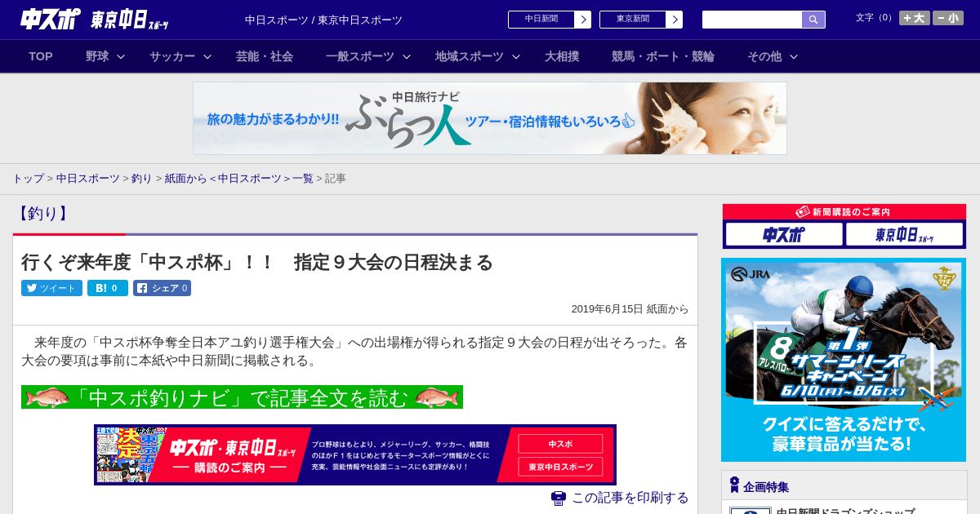Click the header search input field
The image size is (980, 514).
click(752, 20)
